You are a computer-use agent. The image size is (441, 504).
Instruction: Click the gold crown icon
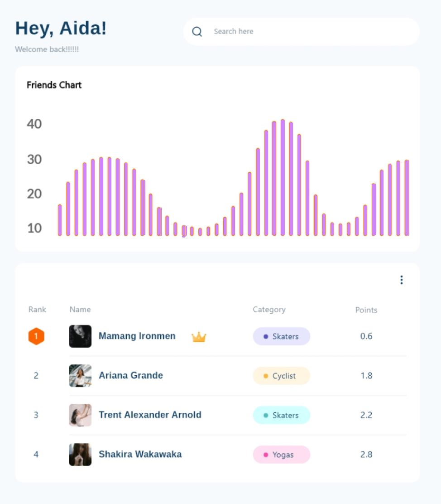[x=199, y=337]
